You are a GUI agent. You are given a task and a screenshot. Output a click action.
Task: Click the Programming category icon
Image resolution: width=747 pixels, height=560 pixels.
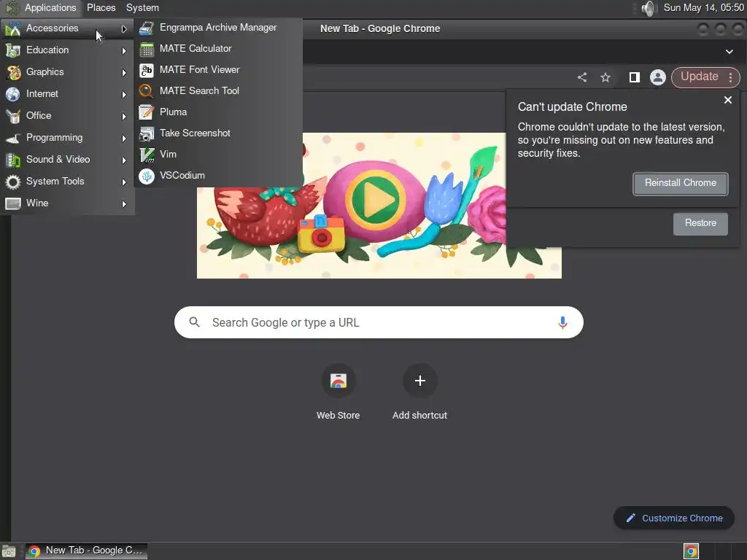pyautogui.click(x=13, y=138)
